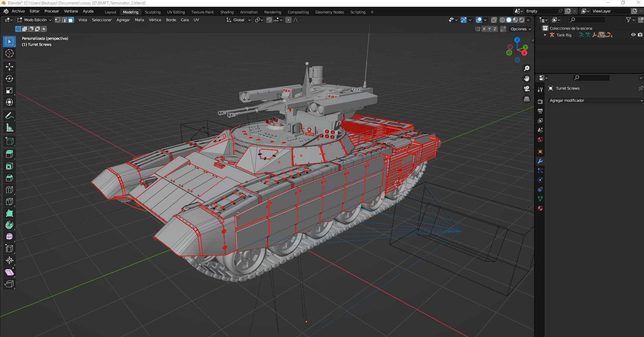Switch to UV Editing workspace tab
This screenshot has width=644, height=337.
point(176,12)
